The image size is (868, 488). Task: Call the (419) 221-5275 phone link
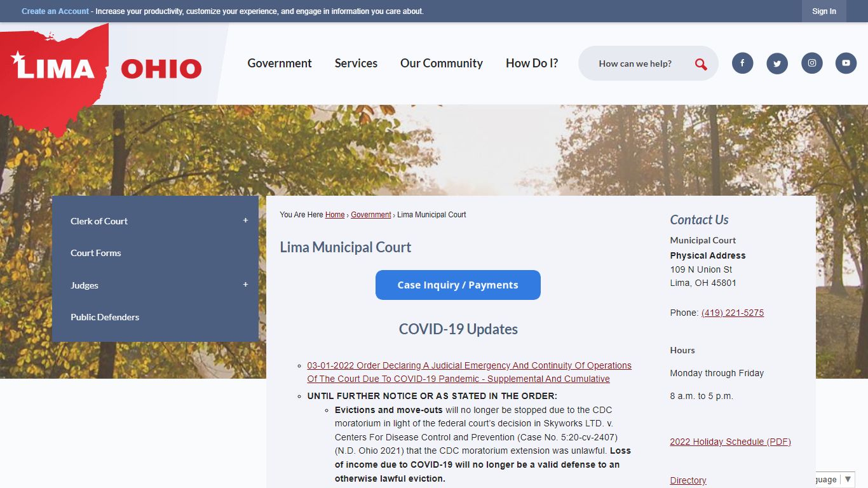(733, 313)
